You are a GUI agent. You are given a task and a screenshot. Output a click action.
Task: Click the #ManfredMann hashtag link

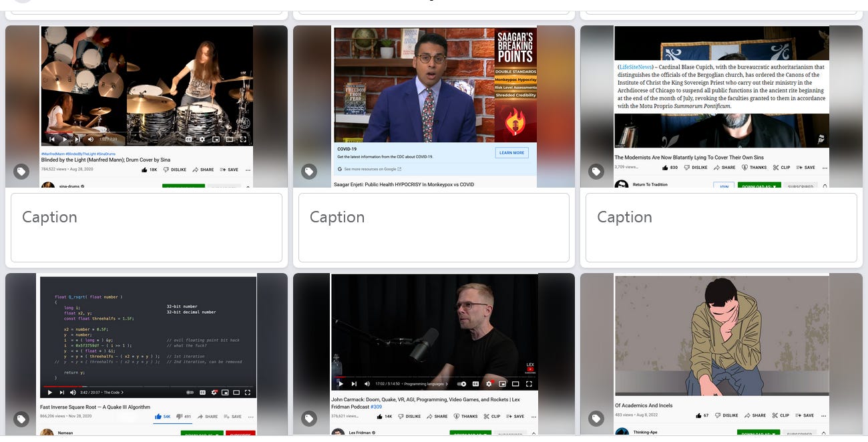(x=53, y=154)
